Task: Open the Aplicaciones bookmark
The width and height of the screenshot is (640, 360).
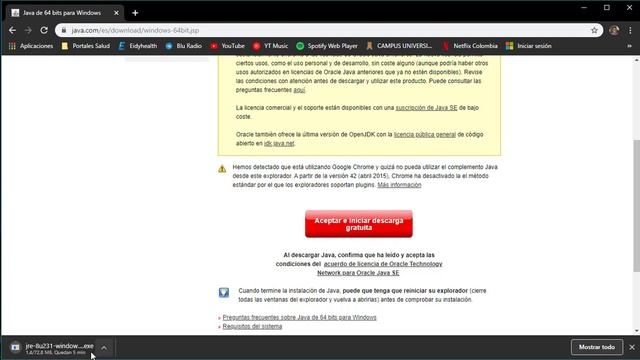Action: coord(31,46)
